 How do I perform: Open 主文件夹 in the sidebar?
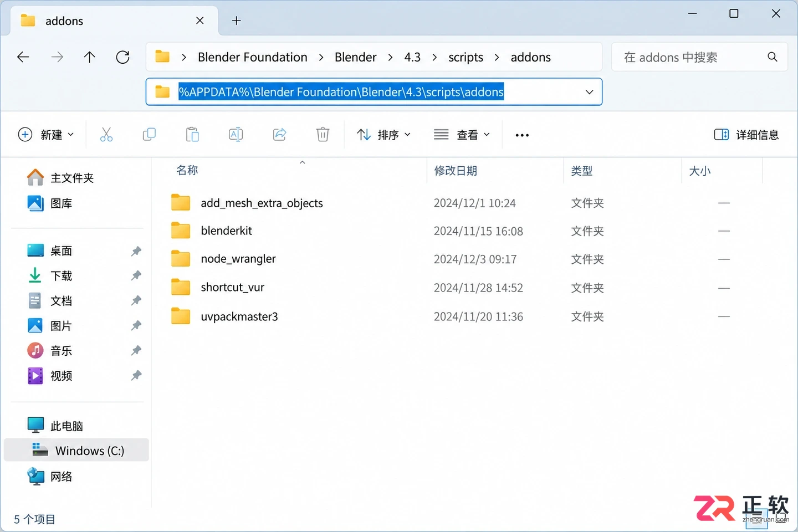pyautogui.click(x=61, y=178)
